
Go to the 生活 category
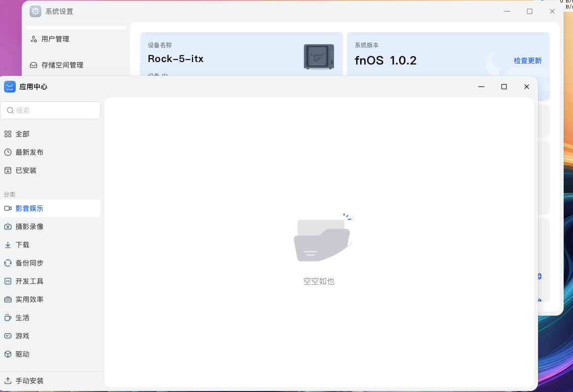50,318
